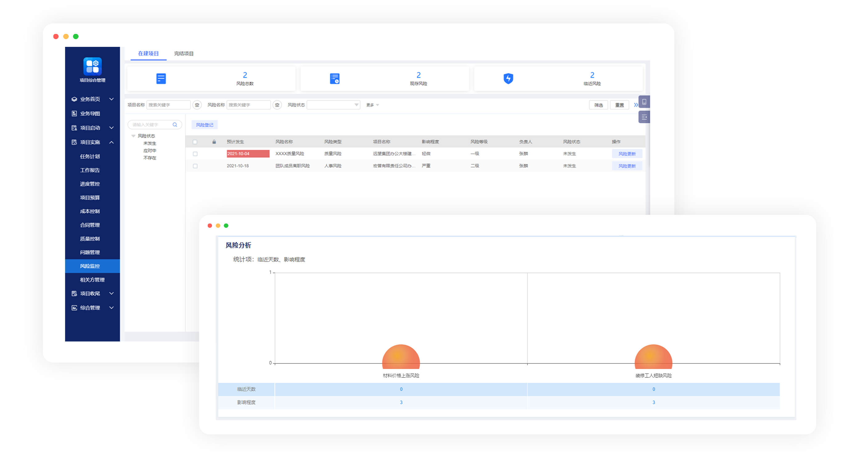Open 质量控制 in the sidebar
Viewport: 868px width, 459px height.
(x=90, y=239)
